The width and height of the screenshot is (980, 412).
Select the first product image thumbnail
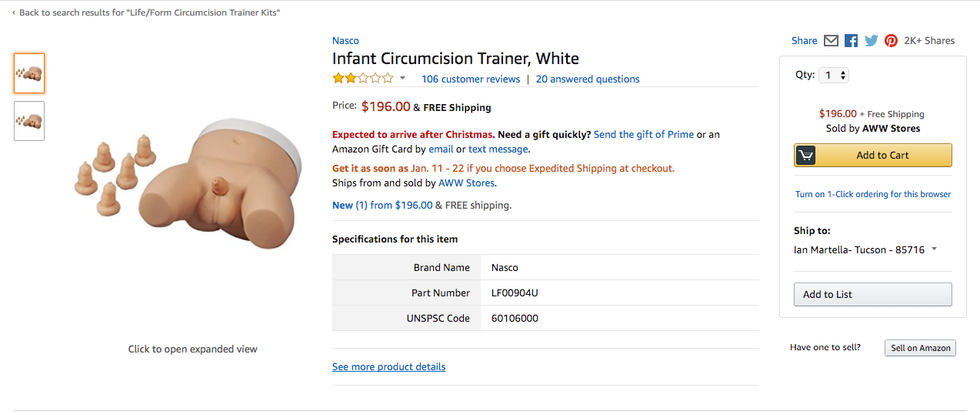click(29, 73)
